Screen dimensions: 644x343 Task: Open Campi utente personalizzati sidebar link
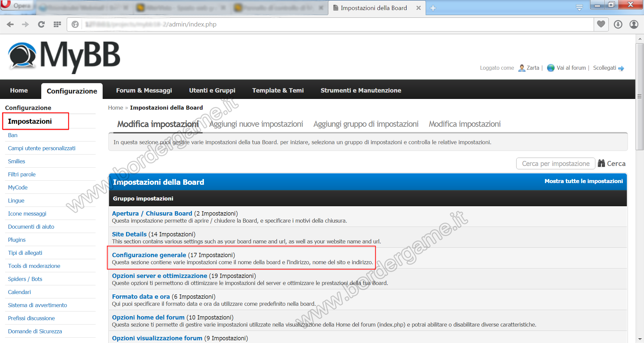[42, 148]
